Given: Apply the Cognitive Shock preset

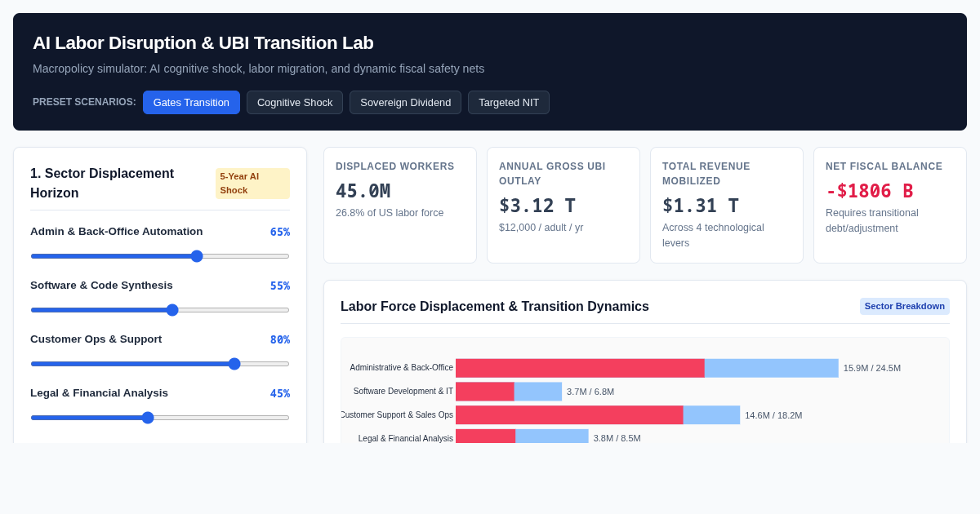Looking at the screenshot, I should click(x=295, y=102).
